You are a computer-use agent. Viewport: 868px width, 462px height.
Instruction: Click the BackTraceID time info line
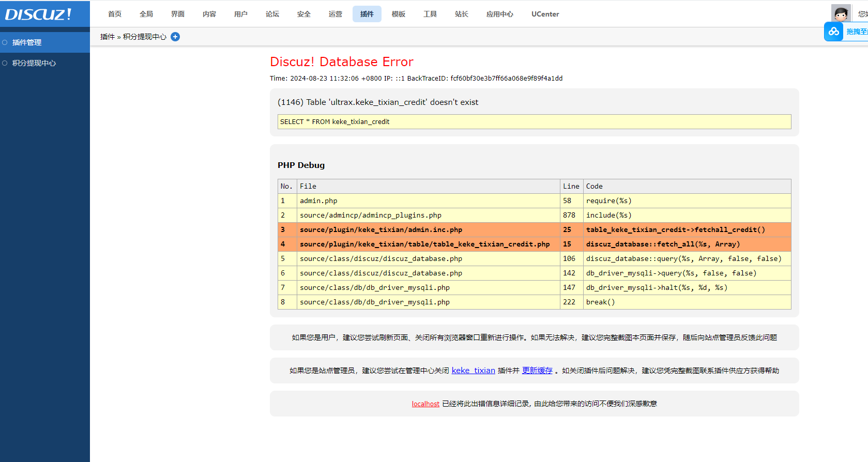tap(416, 79)
